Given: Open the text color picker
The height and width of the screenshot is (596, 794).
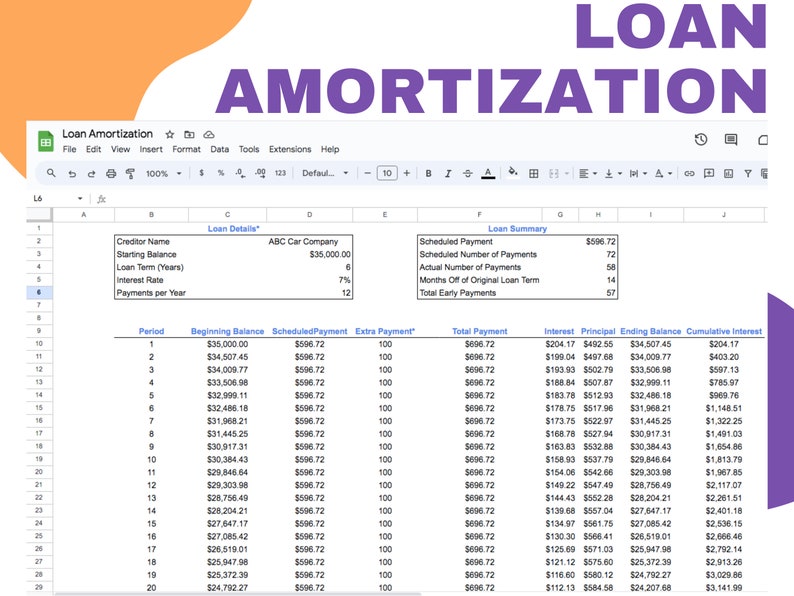Looking at the screenshot, I should (488, 174).
